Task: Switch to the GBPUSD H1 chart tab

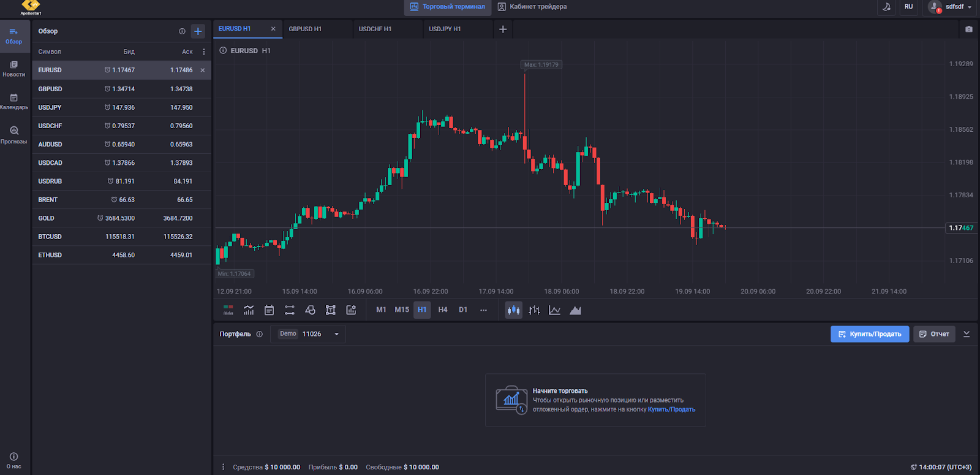Action: [305, 29]
